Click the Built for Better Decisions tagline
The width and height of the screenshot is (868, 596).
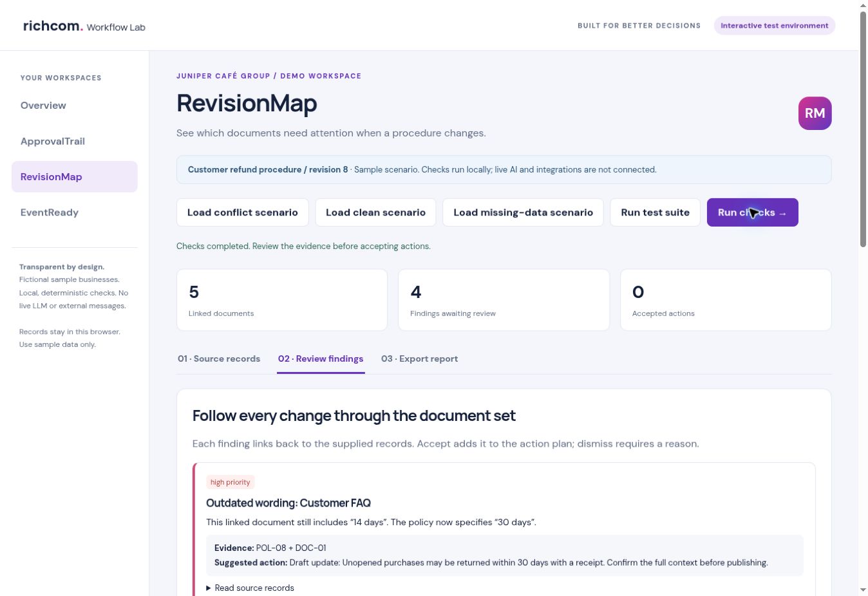[x=639, y=26]
